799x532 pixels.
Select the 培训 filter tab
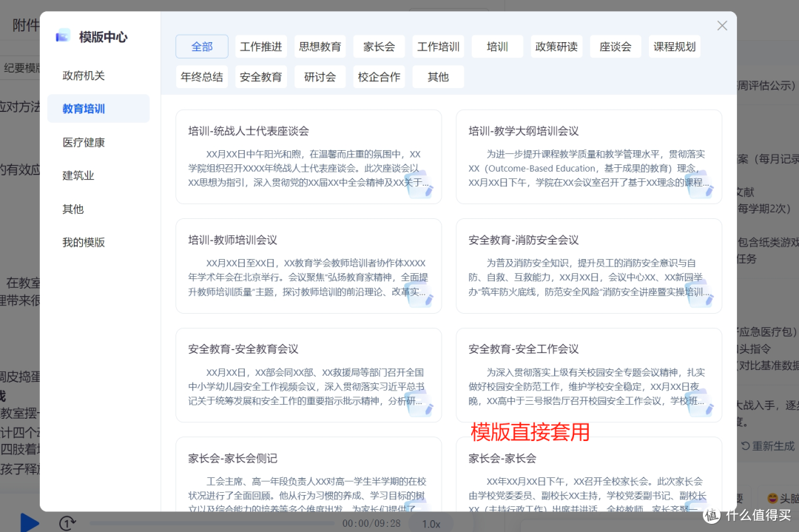[x=497, y=47]
